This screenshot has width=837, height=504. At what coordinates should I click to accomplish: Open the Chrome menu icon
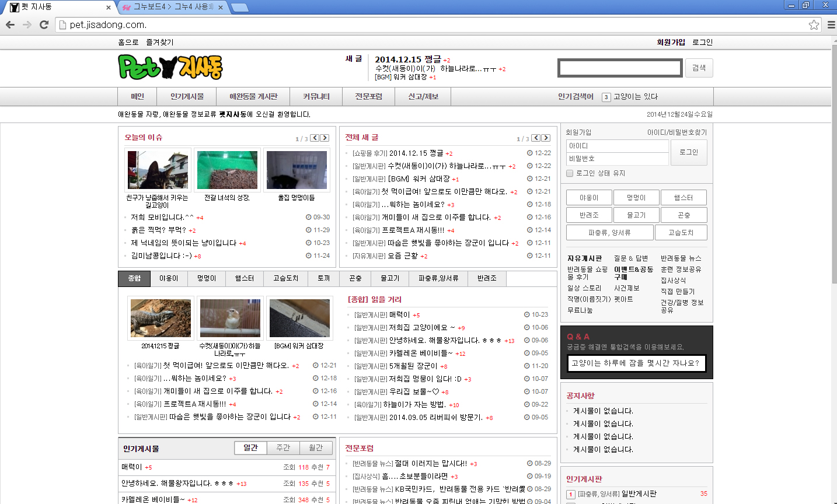coord(831,24)
